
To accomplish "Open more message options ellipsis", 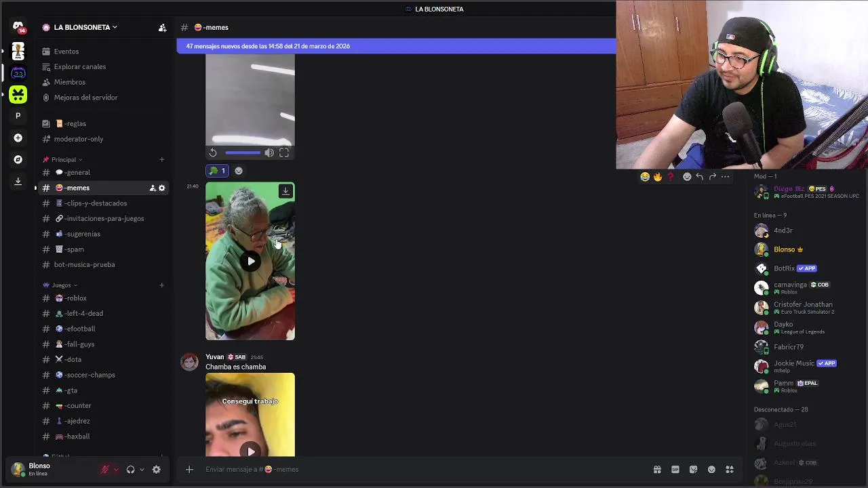I will [x=725, y=177].
